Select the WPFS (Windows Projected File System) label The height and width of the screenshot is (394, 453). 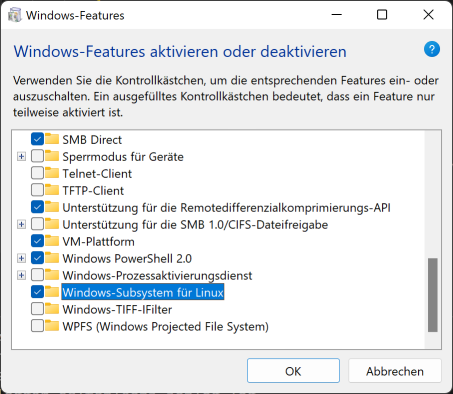[165, 326]
